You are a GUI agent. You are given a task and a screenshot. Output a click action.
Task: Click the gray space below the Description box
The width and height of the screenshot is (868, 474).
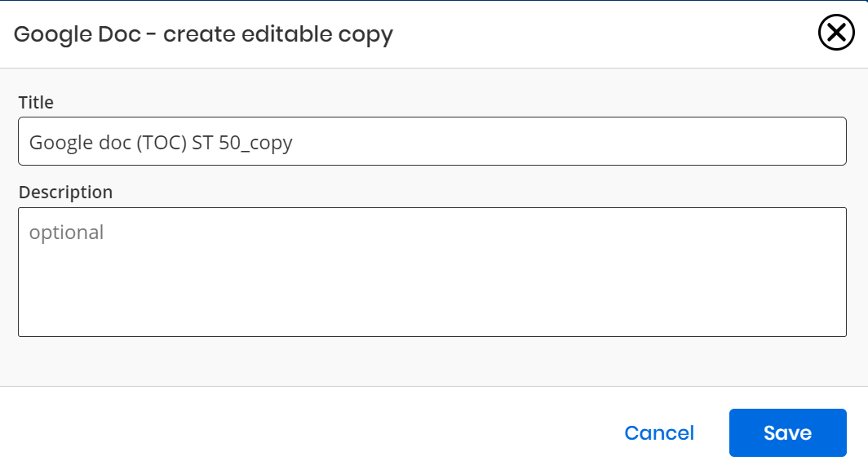coord(432,361)
